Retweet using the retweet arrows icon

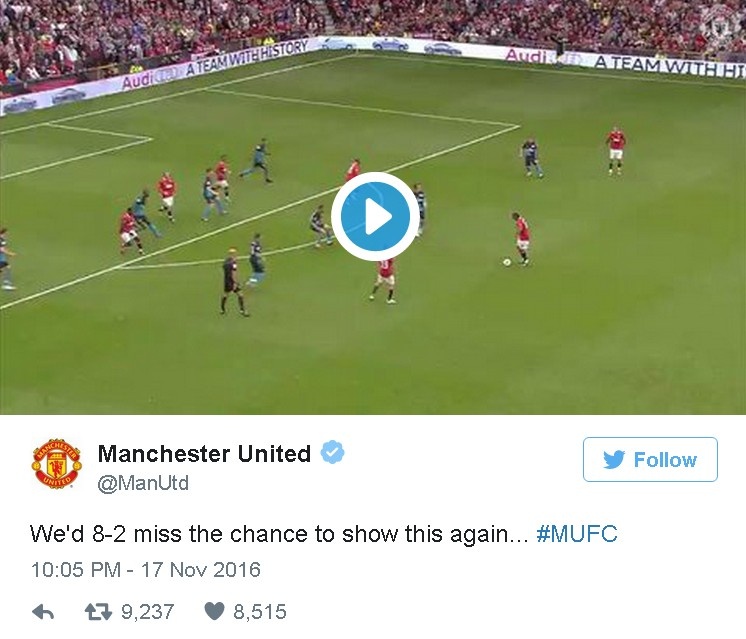pyautogui.click(x=98, y=612)
